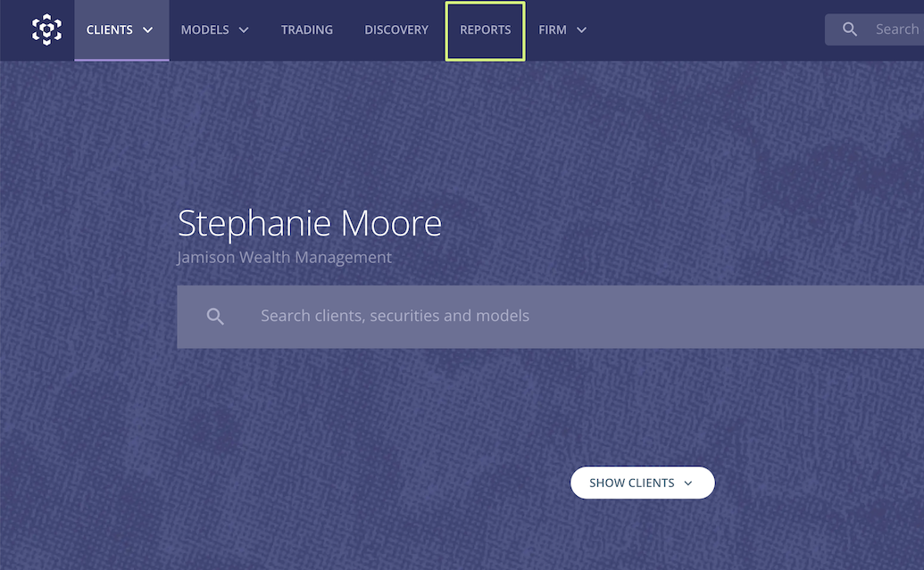Viewport: 924px width, 570px height.
Task: Open the Models navigation tab
Action: pyautogui.click(x=214, y=30)
